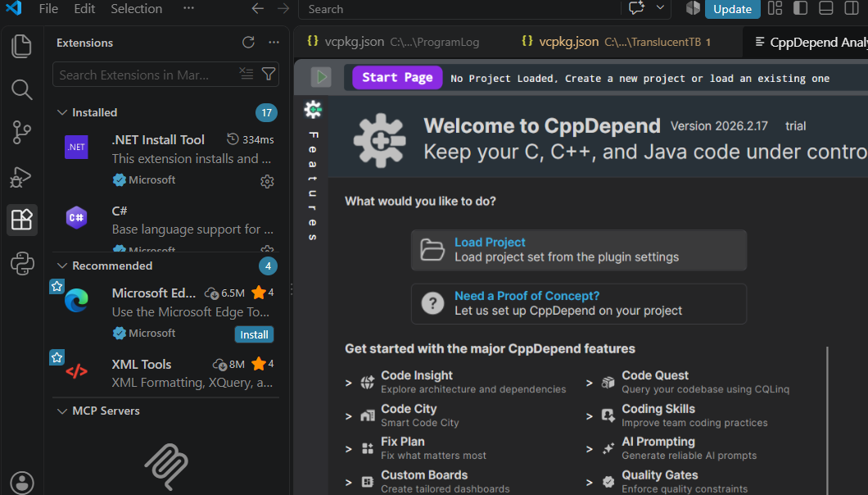Click the vertical scrollbar in CppDepend page
868x495 pixels.
point(827,420)
